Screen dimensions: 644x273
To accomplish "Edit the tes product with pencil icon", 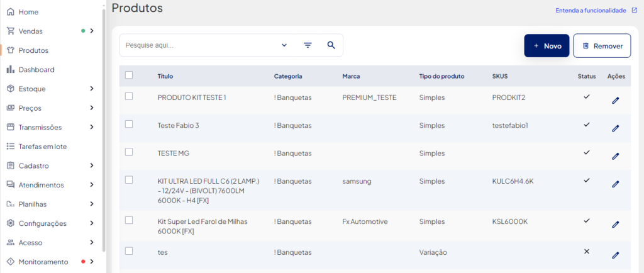I will click(615, 255).
